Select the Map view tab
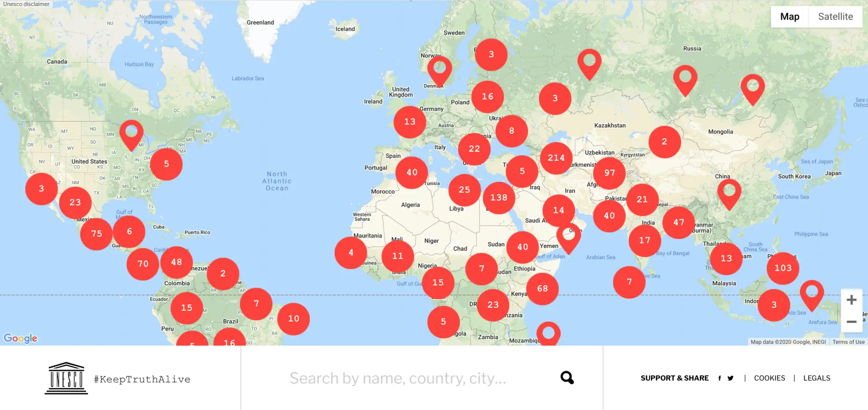Image resolution: width=868 pixels, height=410 pixels. [789, 17]
